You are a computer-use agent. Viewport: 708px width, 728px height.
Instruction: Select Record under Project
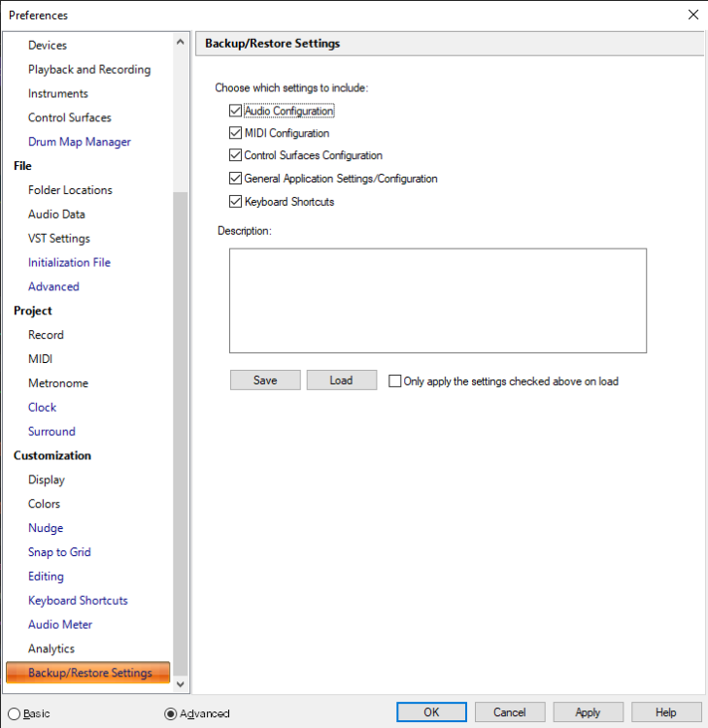pyautogui.click(x=46, y=335)
